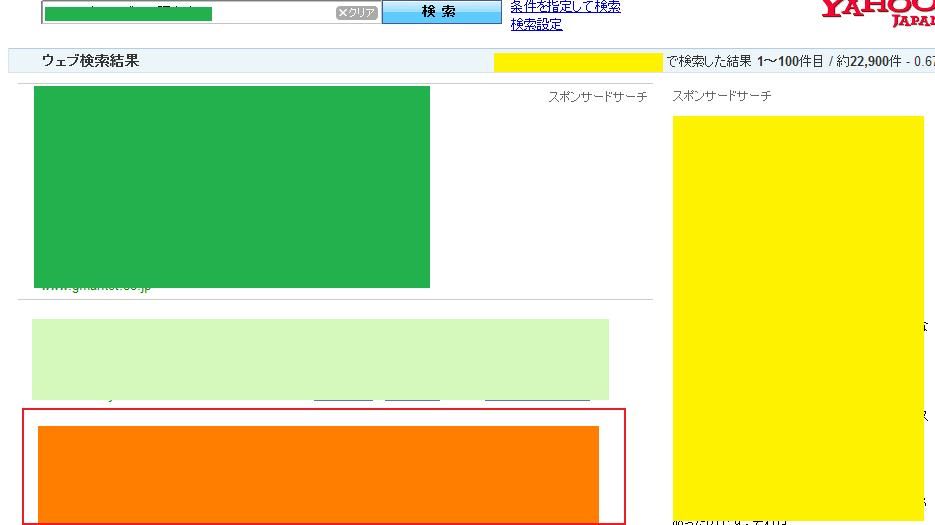Click スポンサードサーチ label heading the right column
The image size is (935, 525).
pyautogui.click(x=722, y=95)
